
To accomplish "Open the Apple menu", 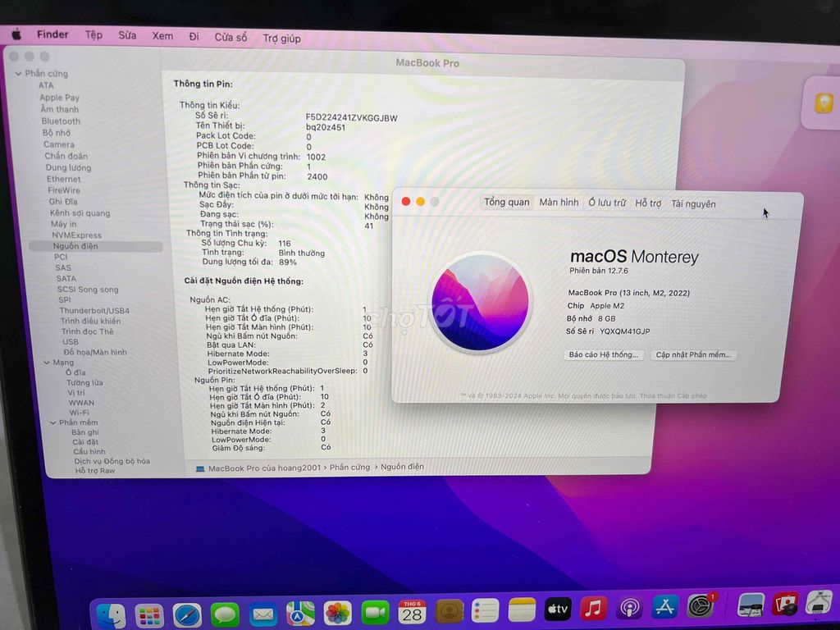I will click(16, 34).
